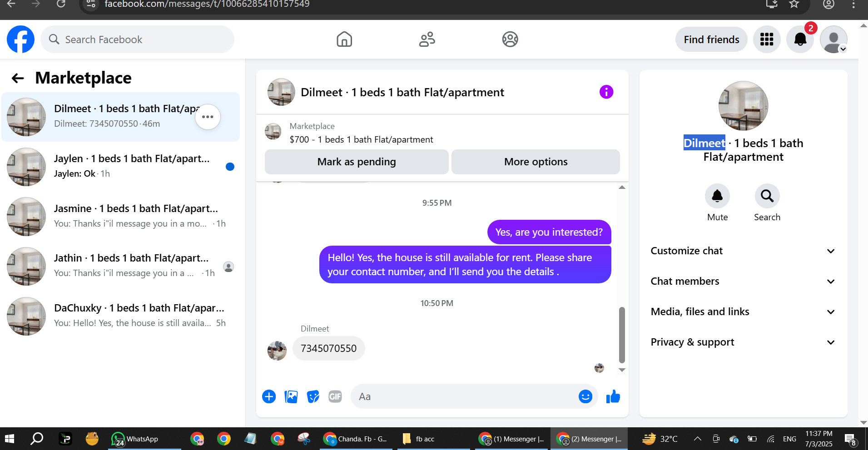Mute the conversation with the bell icon
The width and height of the screenshot is (868, 450).
pyautogui.click(x=717, y=196)
